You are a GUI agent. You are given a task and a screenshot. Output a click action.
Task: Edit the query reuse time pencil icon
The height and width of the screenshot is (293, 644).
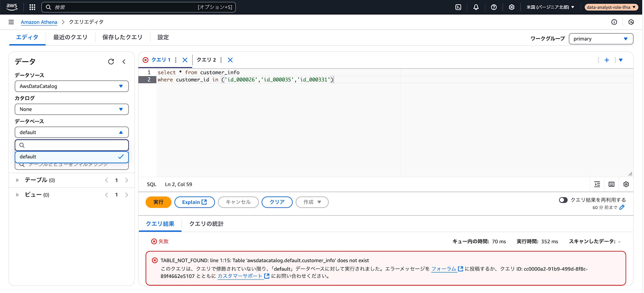(622, 207)
